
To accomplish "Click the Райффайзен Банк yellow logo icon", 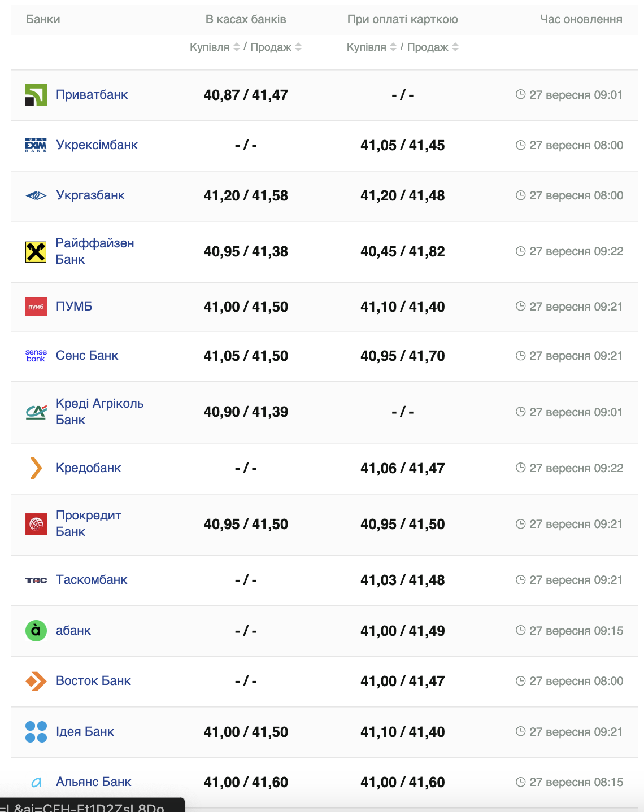I will coord(36,252).
